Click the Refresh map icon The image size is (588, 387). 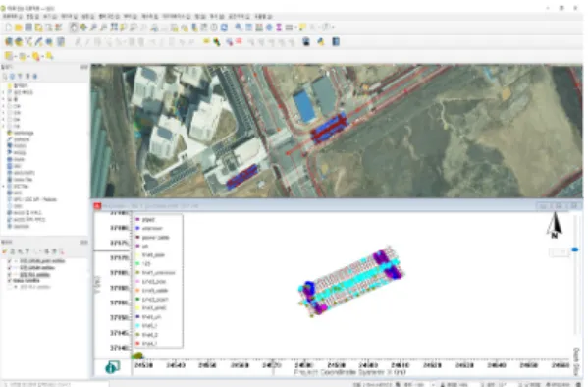224,28
